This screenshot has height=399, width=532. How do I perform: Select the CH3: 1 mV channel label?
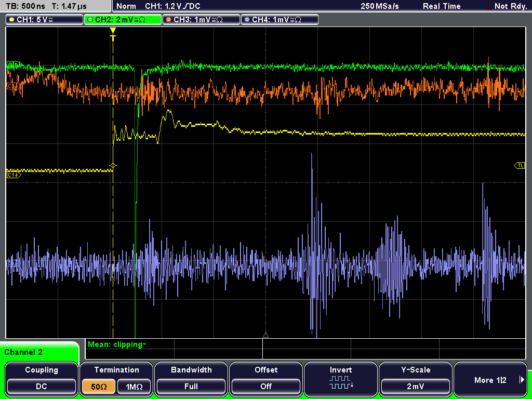pyautogui.click(x=201, y=19)
